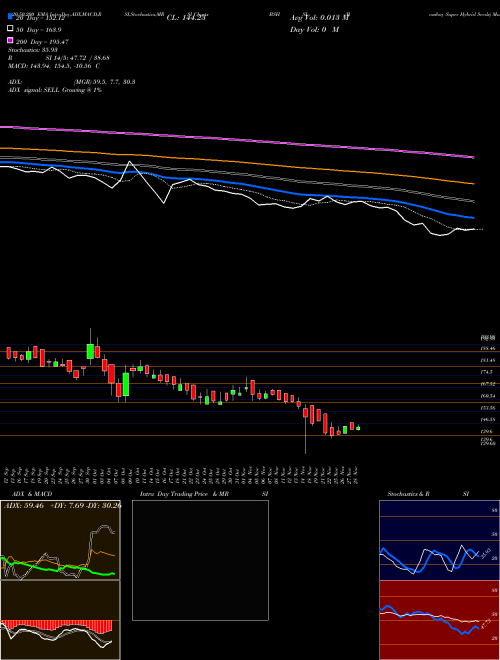Click the '174.5' price axis label

coord(487,372)
